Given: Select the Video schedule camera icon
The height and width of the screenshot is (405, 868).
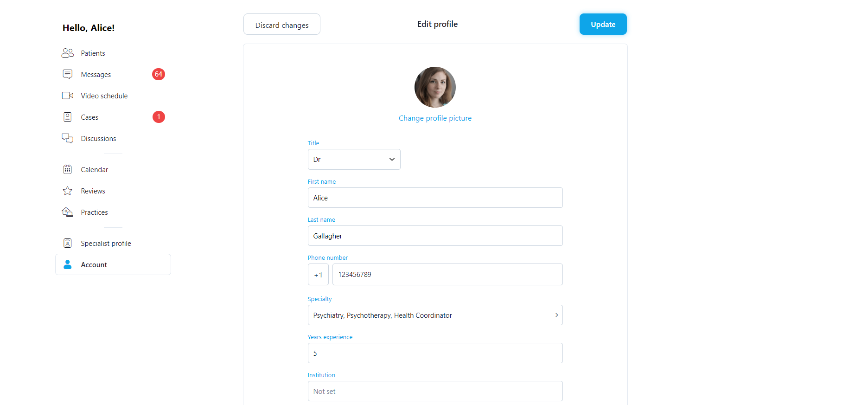Looking at the screenshot, I should [68, 96].
